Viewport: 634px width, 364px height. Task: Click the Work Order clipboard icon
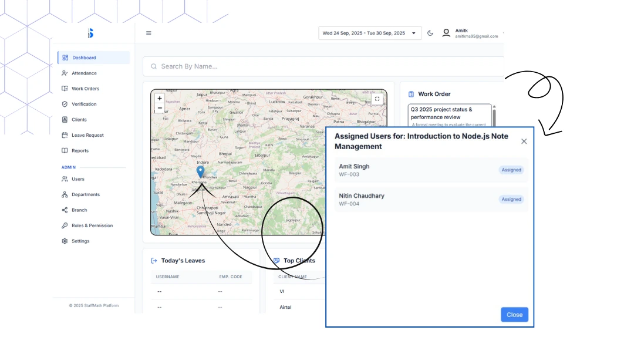tap(411, 95)
